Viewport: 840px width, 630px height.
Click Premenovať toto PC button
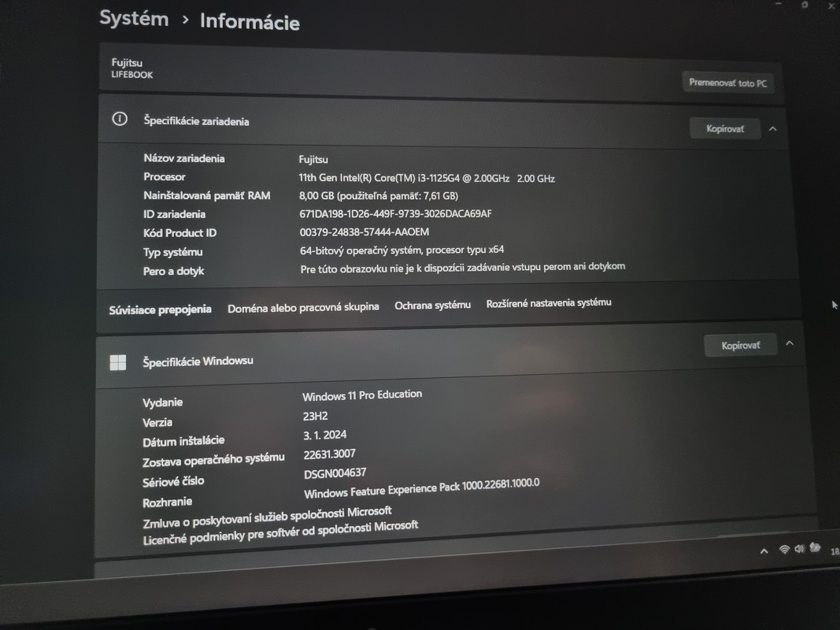pyautogui.click(x=728, y=83)
